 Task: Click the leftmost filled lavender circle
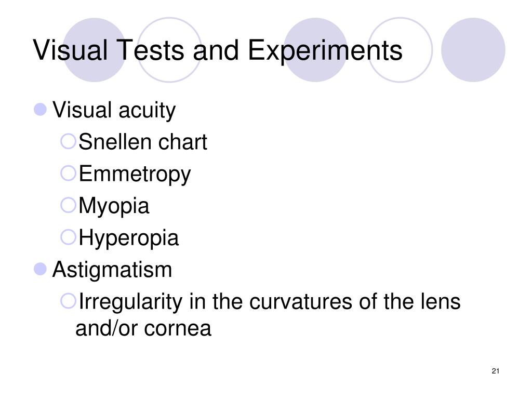[x=95, y=50]
